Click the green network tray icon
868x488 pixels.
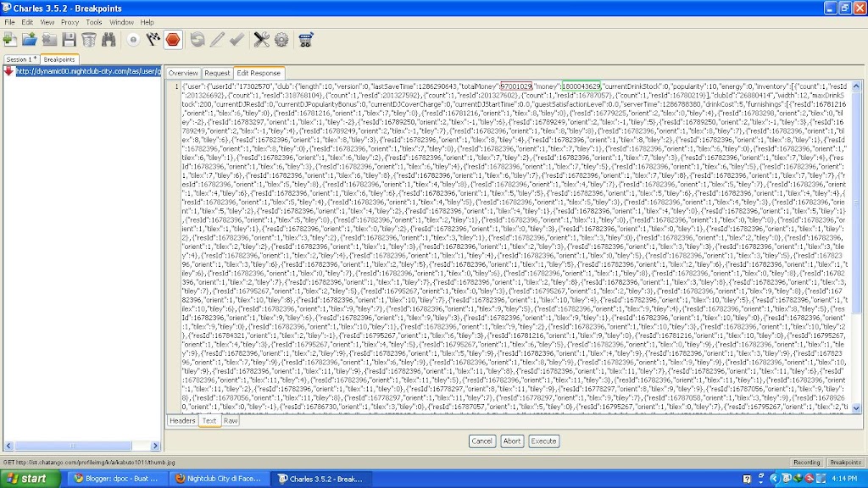797,479
